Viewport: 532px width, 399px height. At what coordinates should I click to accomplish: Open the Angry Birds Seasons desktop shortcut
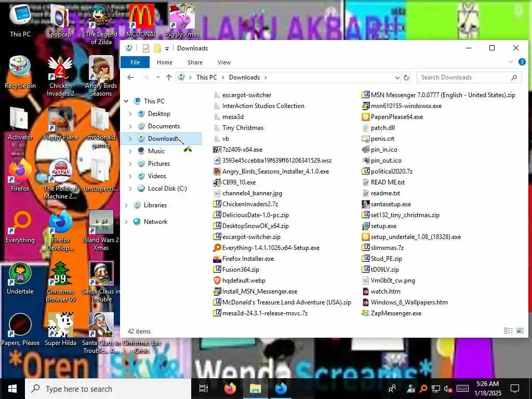[101, 76]
